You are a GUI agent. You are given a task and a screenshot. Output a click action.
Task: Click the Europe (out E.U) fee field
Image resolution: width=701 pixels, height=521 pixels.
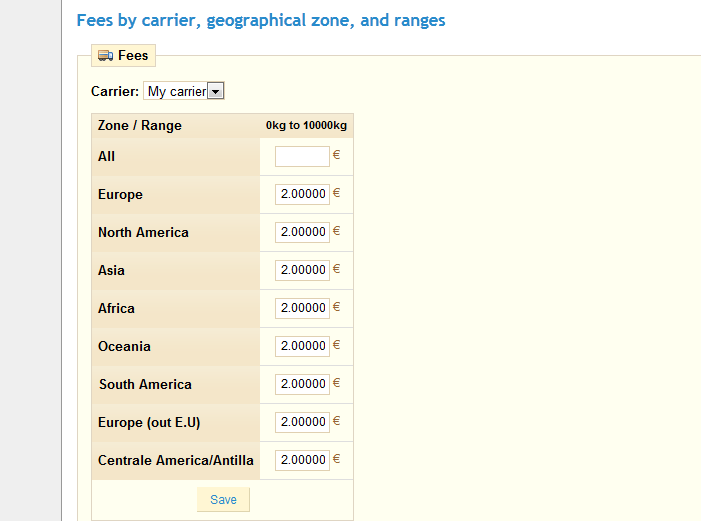[302, 422]
